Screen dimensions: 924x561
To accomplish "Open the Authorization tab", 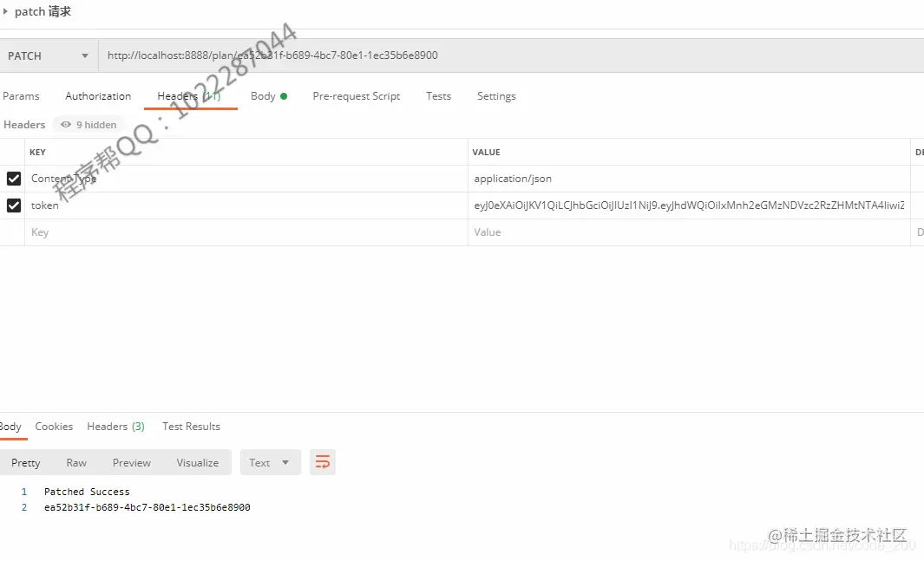I will [98, 96].
